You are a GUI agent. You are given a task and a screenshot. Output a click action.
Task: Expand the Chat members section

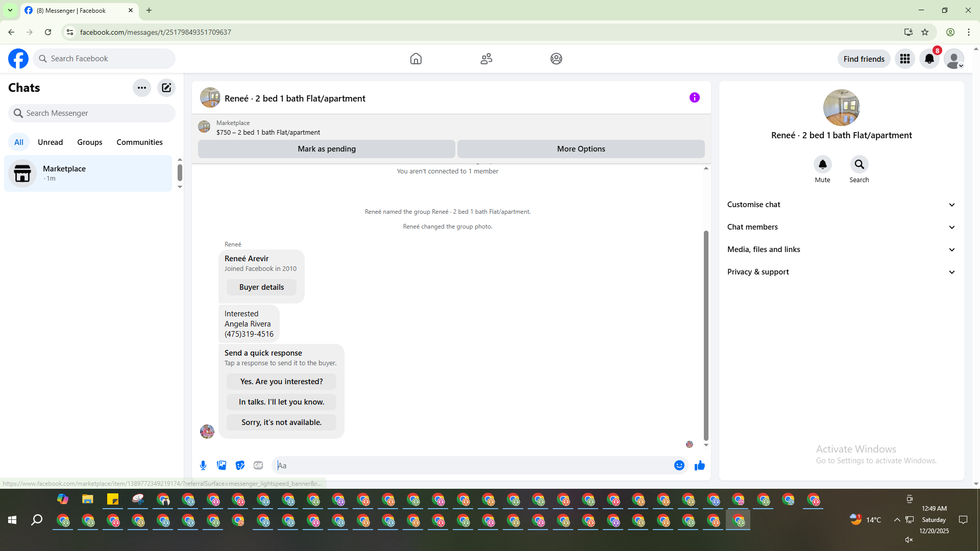click(841, 227)
